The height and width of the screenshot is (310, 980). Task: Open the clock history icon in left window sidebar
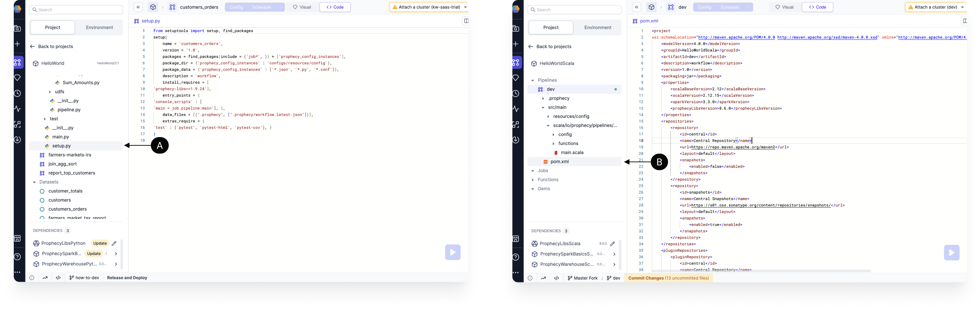[18, 94]
